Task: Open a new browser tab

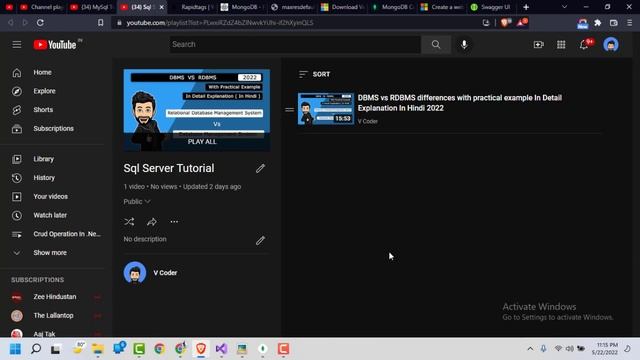Action: 526,7
